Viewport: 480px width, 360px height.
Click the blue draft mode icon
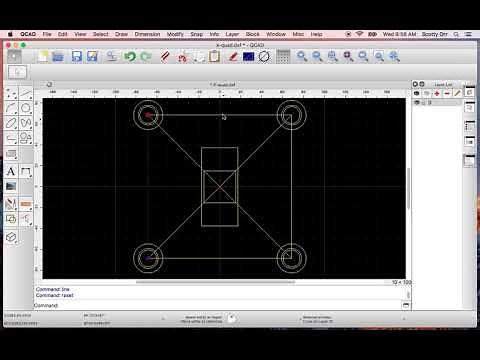[x=249, y=57]
